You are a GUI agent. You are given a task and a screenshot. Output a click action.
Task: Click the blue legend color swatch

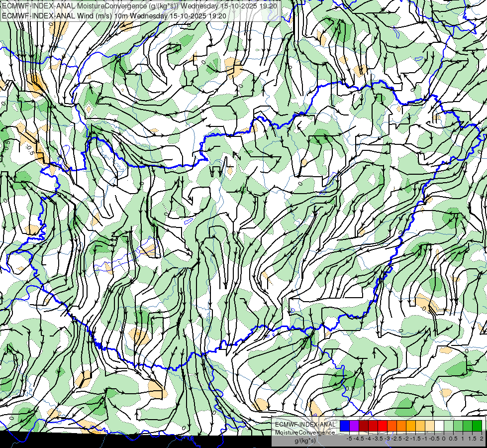345,426
